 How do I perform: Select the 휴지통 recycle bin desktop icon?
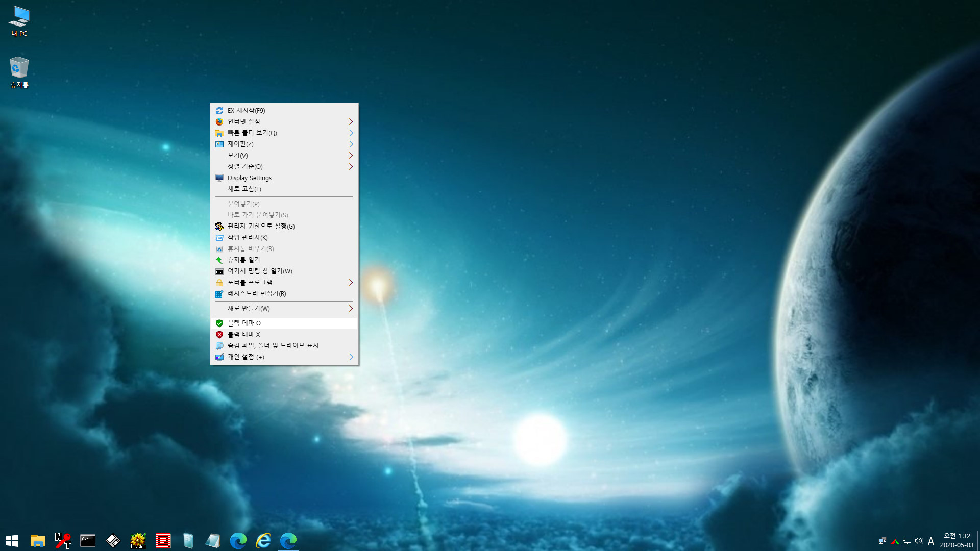tap(19, 72)
